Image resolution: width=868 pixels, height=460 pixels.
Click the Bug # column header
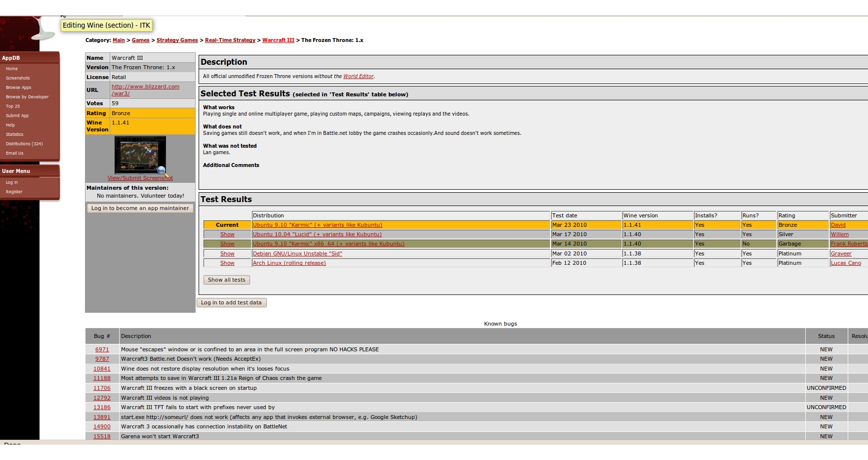point(102,336)
